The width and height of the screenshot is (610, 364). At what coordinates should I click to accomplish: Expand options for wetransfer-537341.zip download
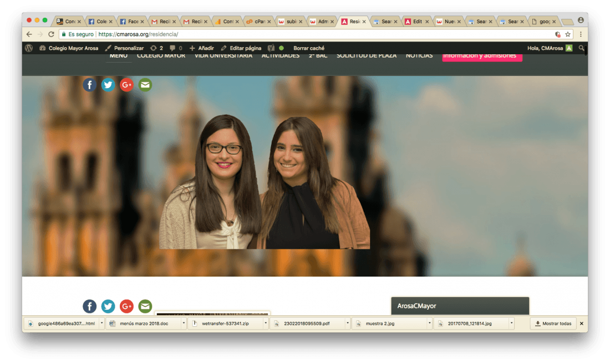coord(266,323)
